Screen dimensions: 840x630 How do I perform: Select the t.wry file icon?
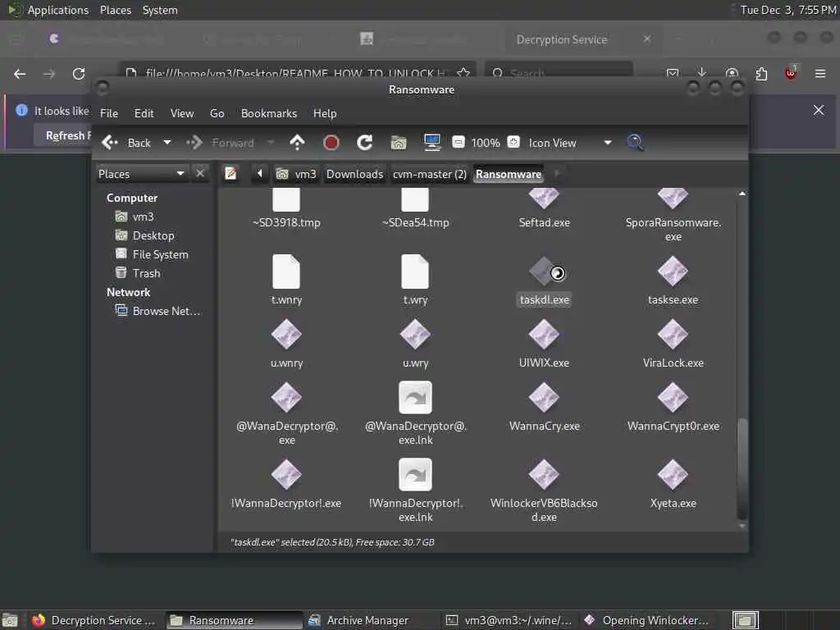click(415, 272)
